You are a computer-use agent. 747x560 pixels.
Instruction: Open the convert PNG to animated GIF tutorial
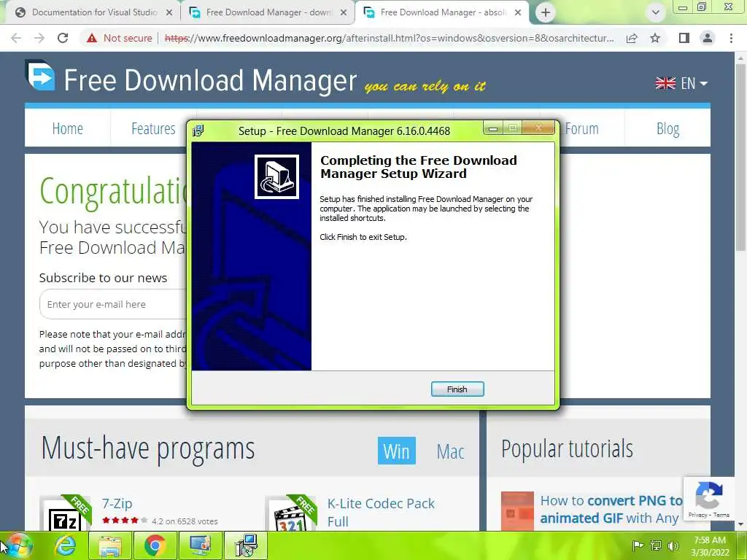611,509
